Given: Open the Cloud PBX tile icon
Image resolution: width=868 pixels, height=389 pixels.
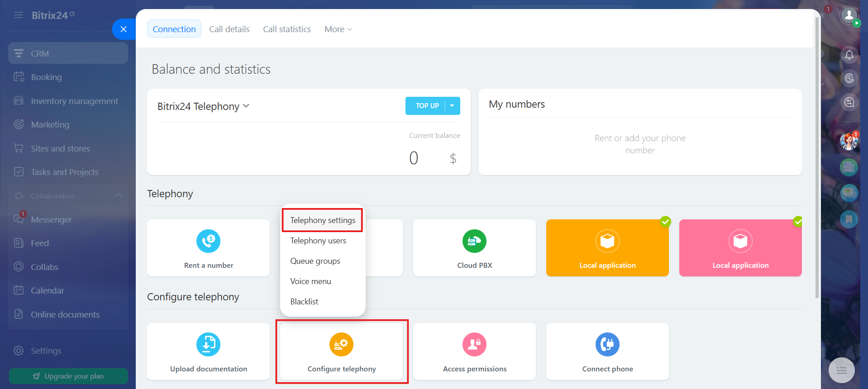Looking at the screenshot, I should pos(474,241).
